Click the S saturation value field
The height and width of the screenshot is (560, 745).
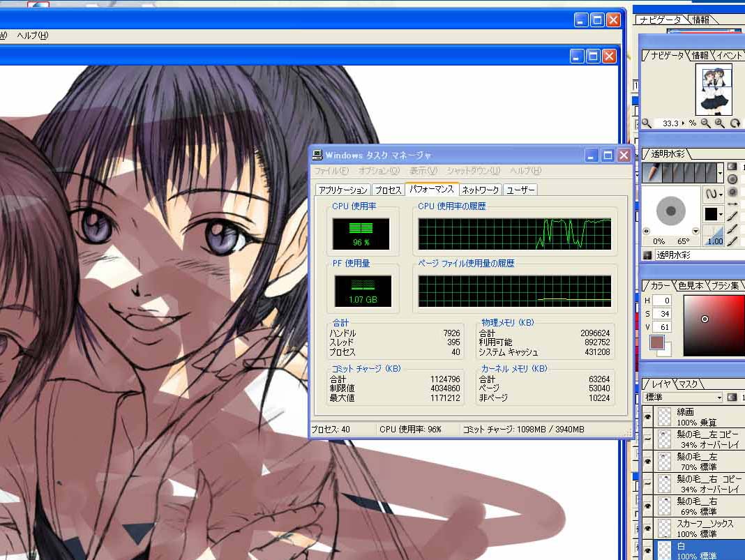pyautogui.click(x=661, y=314)
